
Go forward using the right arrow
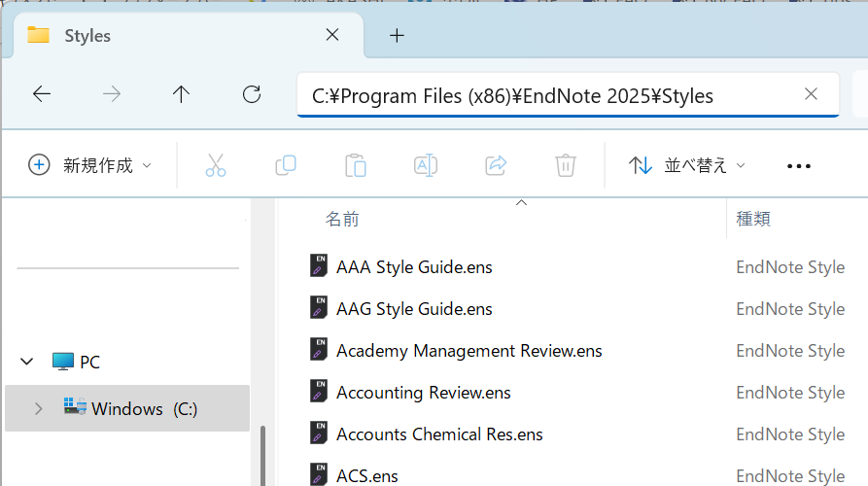112,94
